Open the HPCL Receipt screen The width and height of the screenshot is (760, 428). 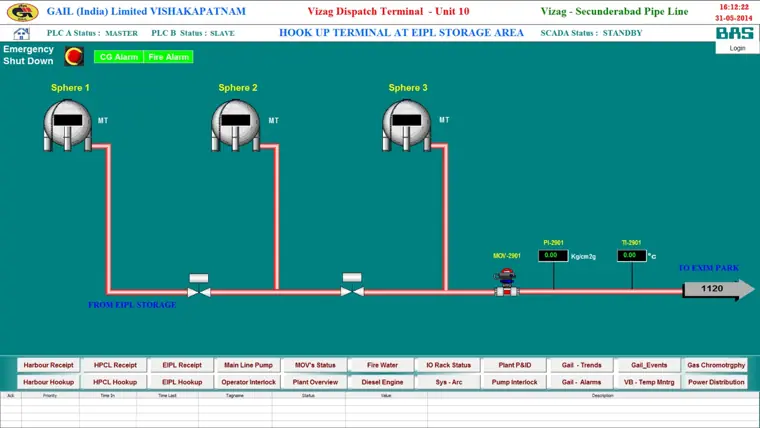pos(115,365)
